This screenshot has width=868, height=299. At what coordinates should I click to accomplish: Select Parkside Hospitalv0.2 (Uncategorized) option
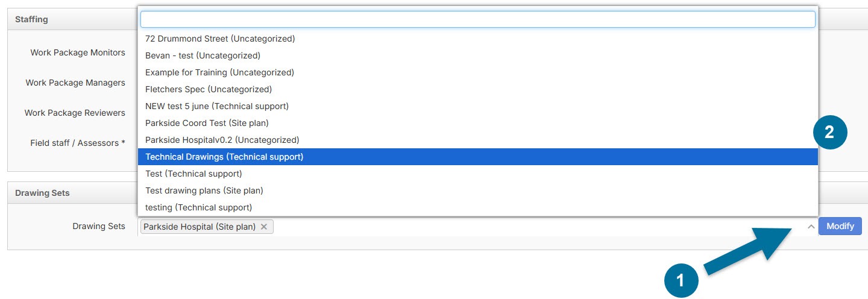click(222, 140)
